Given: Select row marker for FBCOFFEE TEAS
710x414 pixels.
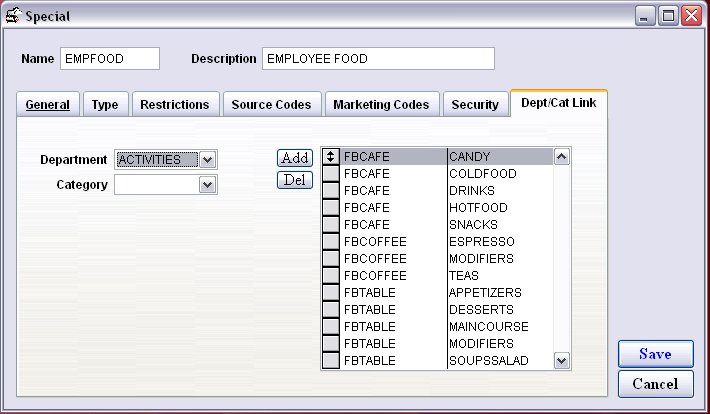Looking at the screenshot, I should point(331,276).
